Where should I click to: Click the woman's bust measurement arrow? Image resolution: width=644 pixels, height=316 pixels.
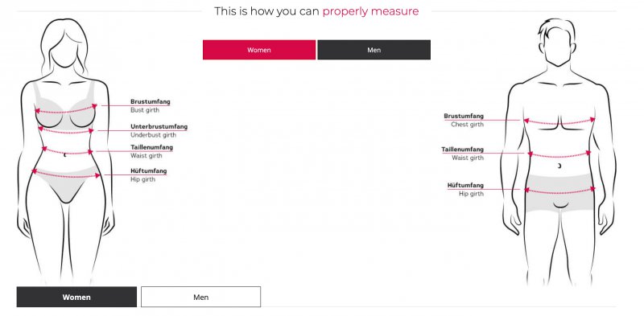click(x=66, y=109)
